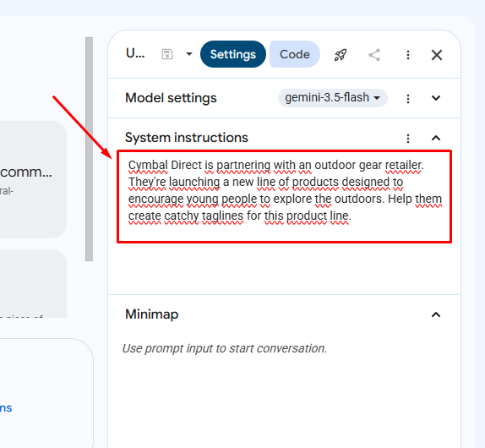The height and width of the screenshot is (448, 485).
Task: Open Model settings more-options menu
Action: 408,98
